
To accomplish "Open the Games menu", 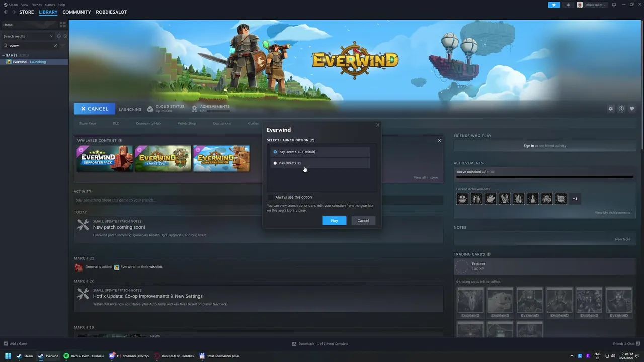I will [50, 5].
